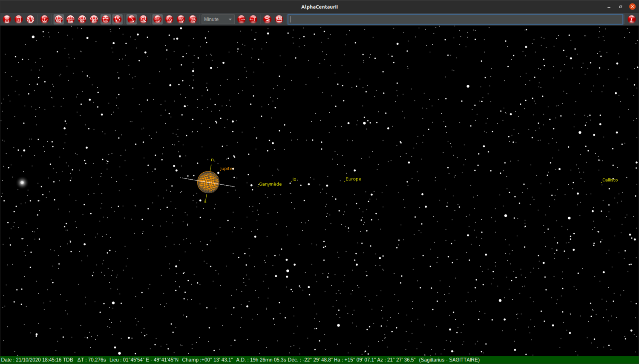This screenshot has width=639, height=364.
Task: Click into the search text field
Action: 455,19
